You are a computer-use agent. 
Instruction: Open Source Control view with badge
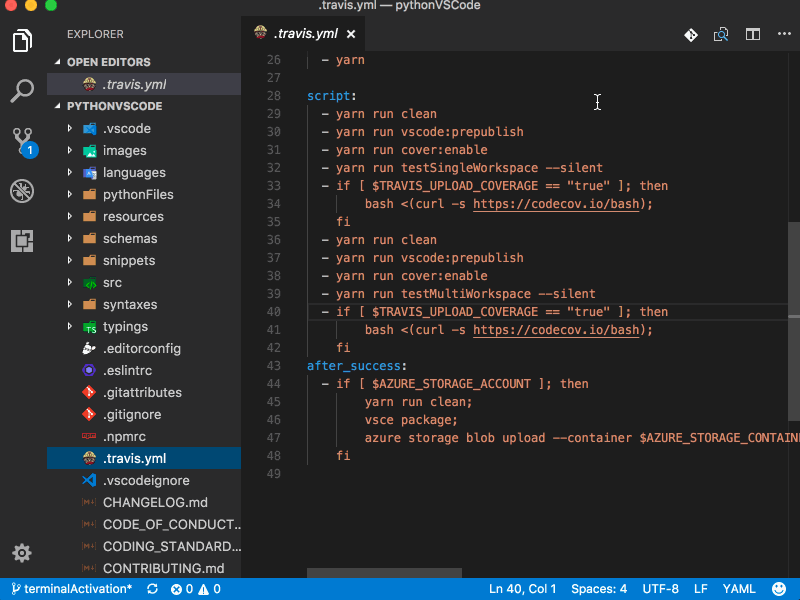point(24,142)
